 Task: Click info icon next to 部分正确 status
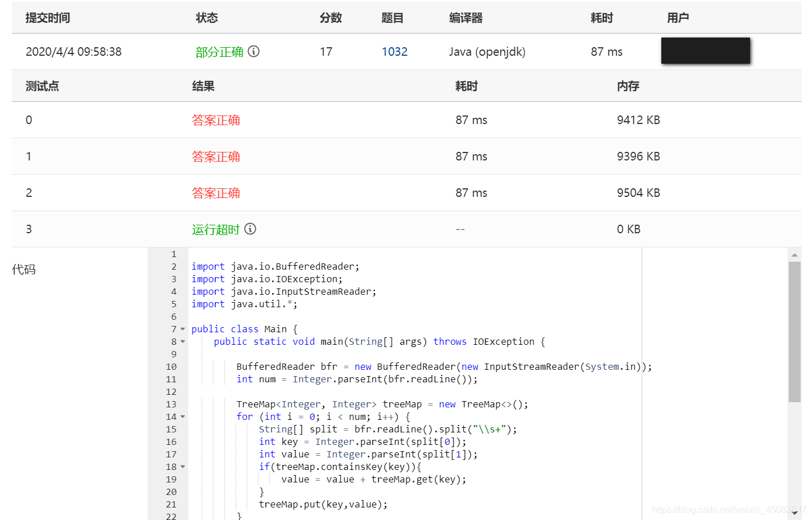click(x=254, y=51)
